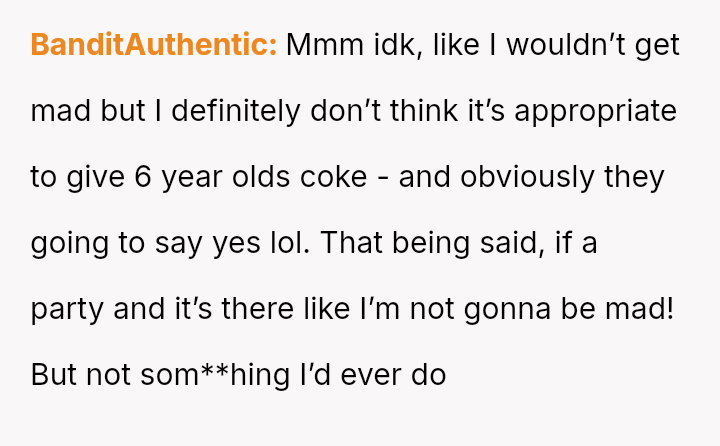Open the BanditAuthentic username link
The width and height of the screenshot is (720, 446).
[x=154, y=45]
